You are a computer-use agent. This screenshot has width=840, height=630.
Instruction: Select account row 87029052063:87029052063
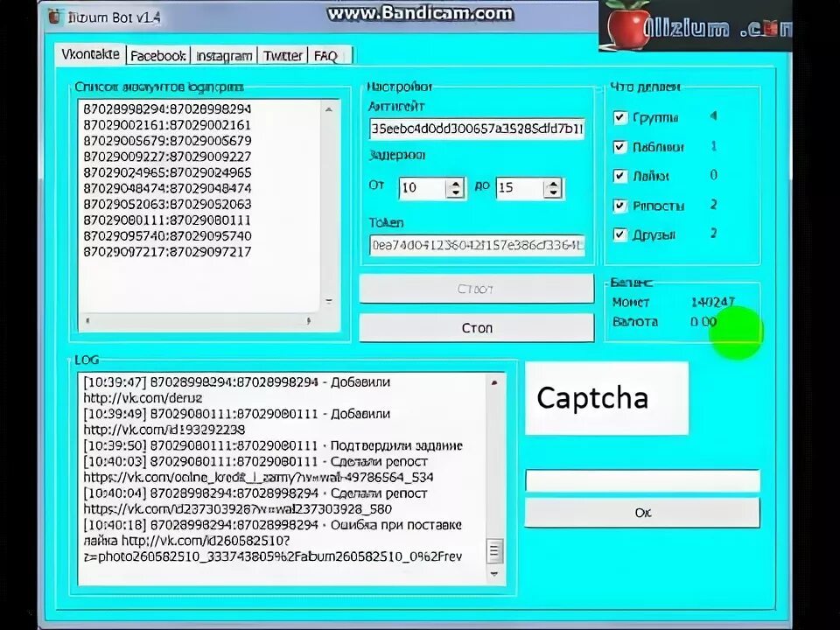[x=167, y=204]
